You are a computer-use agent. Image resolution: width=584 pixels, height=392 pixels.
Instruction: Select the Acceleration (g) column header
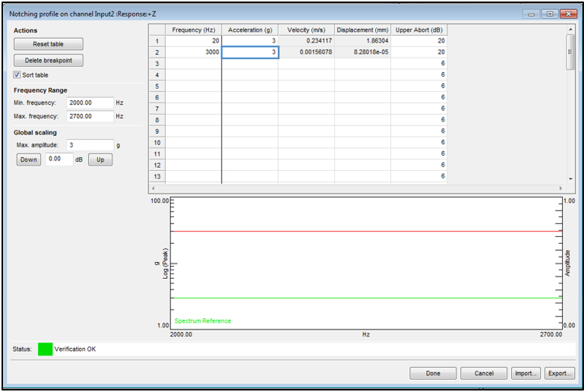point(250,30)
